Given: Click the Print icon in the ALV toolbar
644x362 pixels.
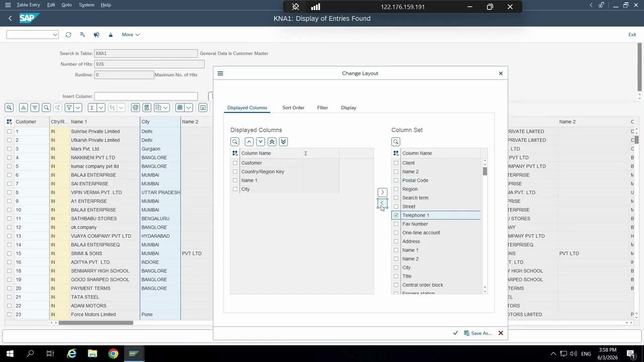Looking at the screenshot, I should (135, 108).
